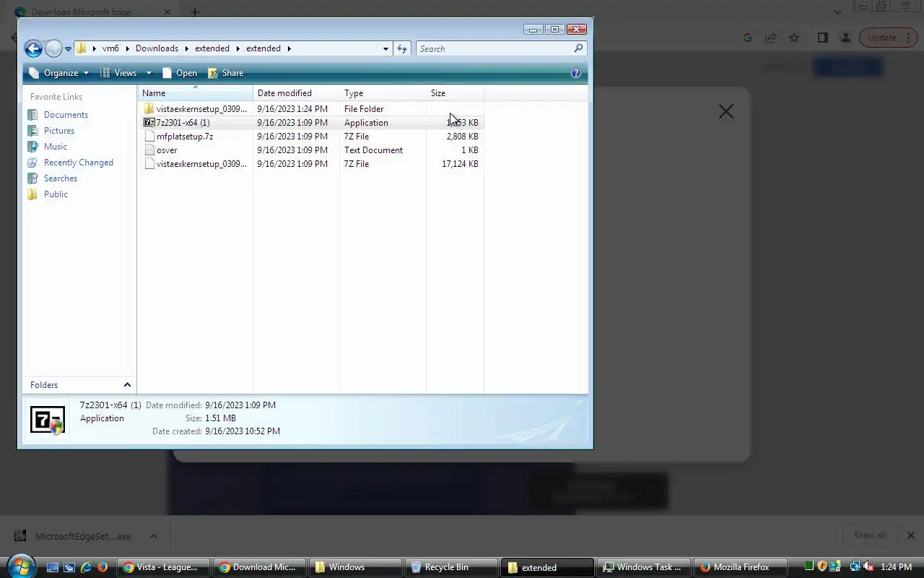Click the green CPU meter tray icon
The image size is (924, 578).
pyautogui.click(x=809, y=567)
